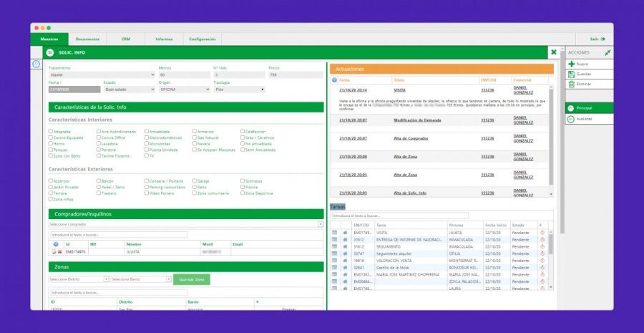Expand the Tipologia dropdown set to Piso
644x333 pixels.
pos(239,90)
